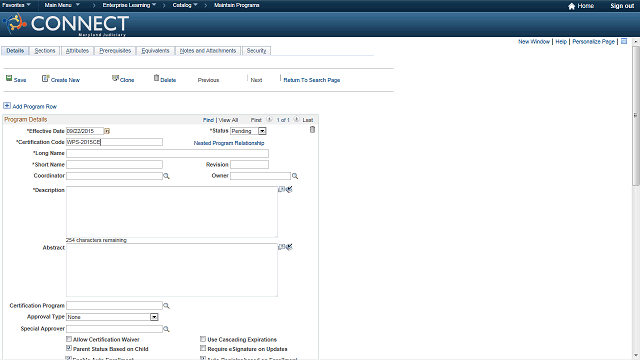
Task: Run spell check on Description field
Action: 289,189
